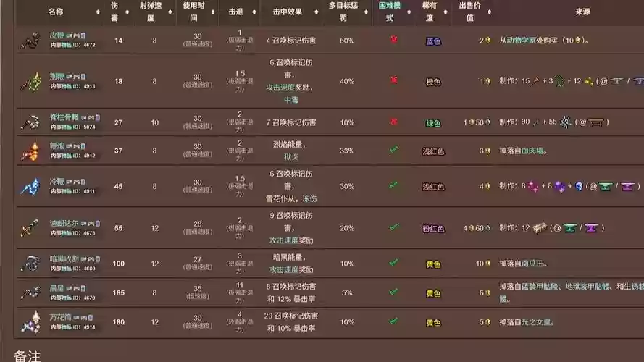Viewport: 644px width, 362px height.
Task: Click the anvil station icon in 荆鞭 recipe
Action: pyautogui.click(x=616, y=81)
